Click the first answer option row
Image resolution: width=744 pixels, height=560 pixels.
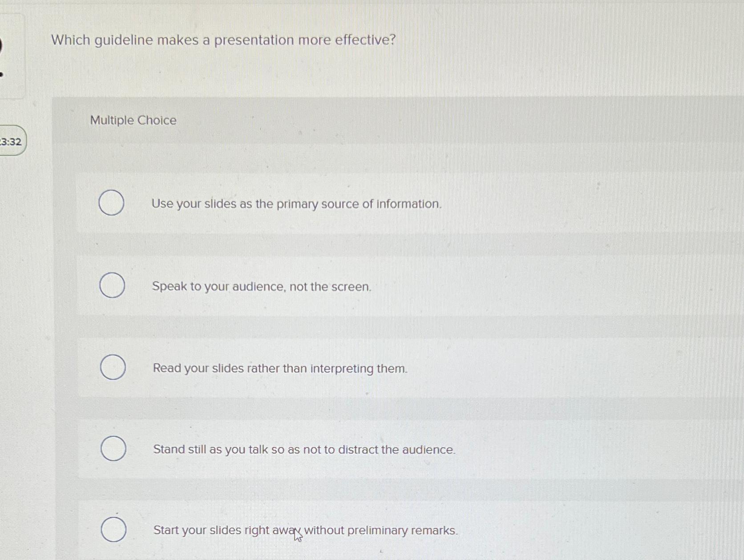(356, 204)
